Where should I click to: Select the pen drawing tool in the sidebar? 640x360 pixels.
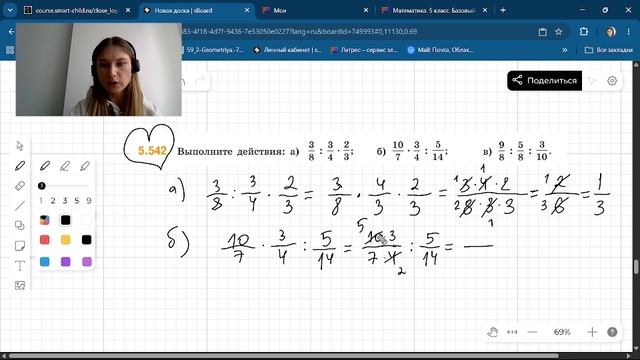tap(20, 166)
